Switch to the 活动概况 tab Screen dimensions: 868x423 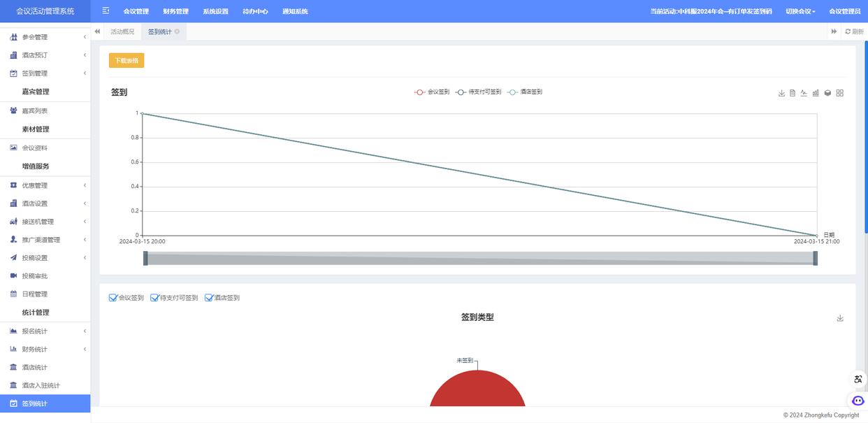pyautogui.click(x=122, y=31)
